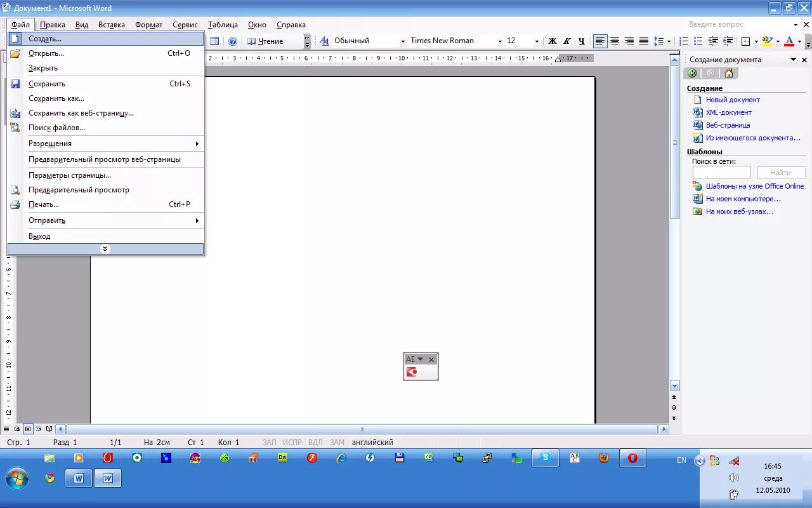Open font color dropdown arrow
This screenshot has width=812, height=508.
click(799, 41)
